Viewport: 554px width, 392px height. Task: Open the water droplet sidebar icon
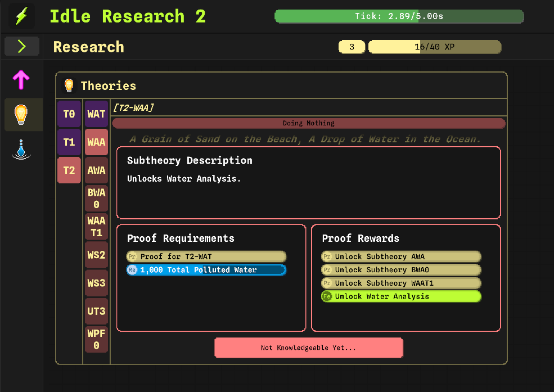pos(21,150)
